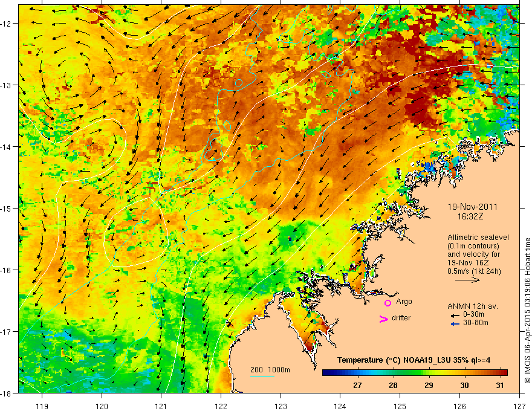Click the 119 longitude axis label
This screenshot has height=411, width=532.
[x=42, y=406]
